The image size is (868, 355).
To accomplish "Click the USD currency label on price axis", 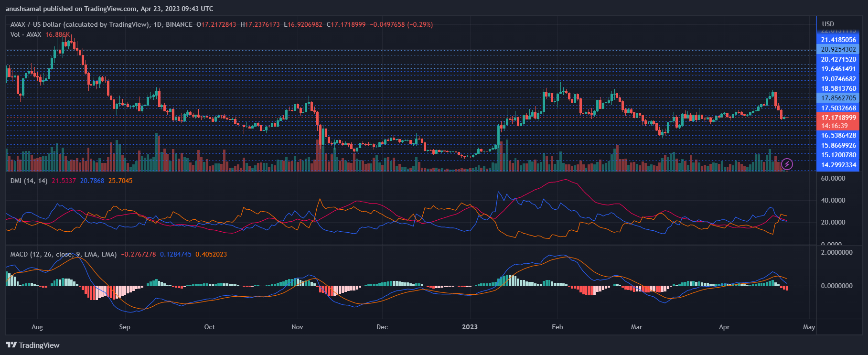I will [828, 24].
